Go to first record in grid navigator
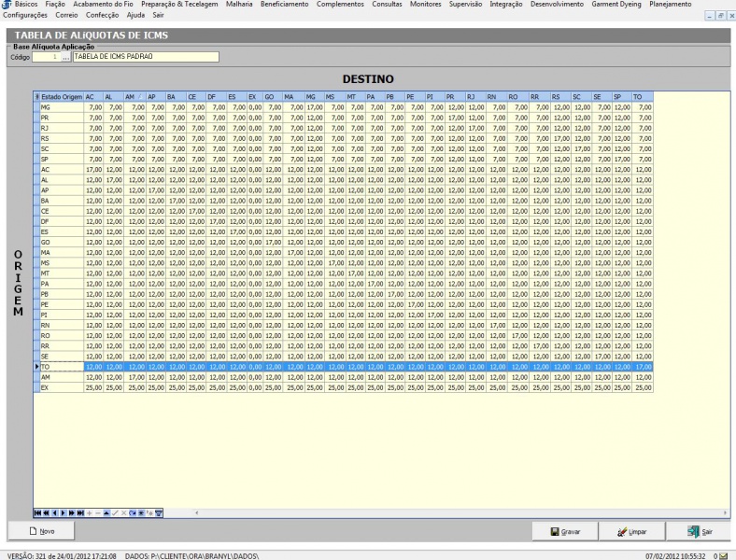Screen dimensions: 736x560 click(x=37, y=512)
